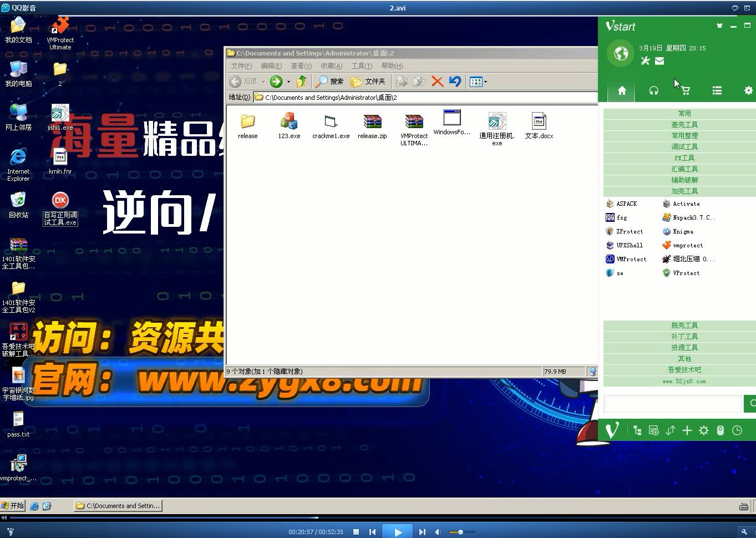Open the 文件(F) menu in Explorer
Image resolution: width=756 pixels, height=538 pixels.
click(241, 66)
